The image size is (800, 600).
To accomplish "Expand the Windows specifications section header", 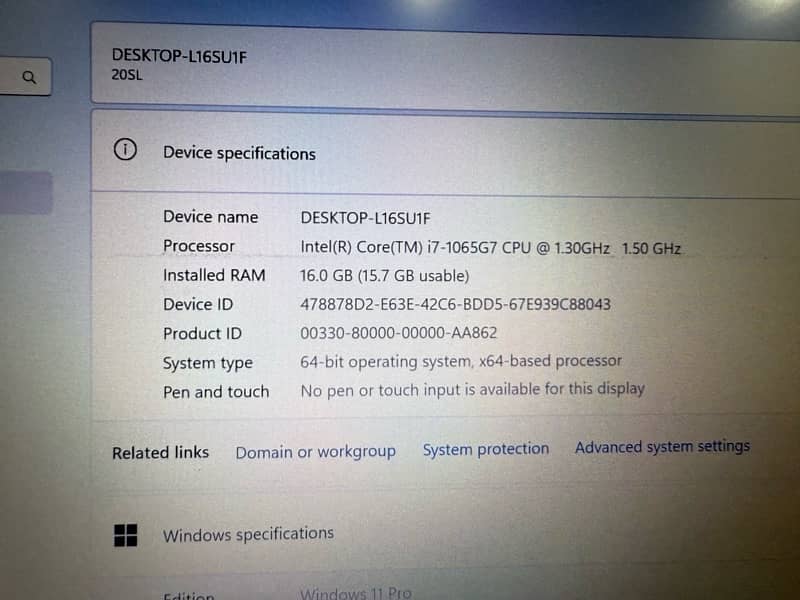I will click(445, 535).
